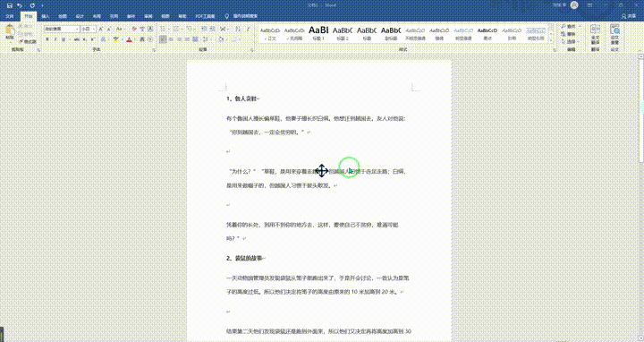Insert enclosed character icon

click(150, 39)
